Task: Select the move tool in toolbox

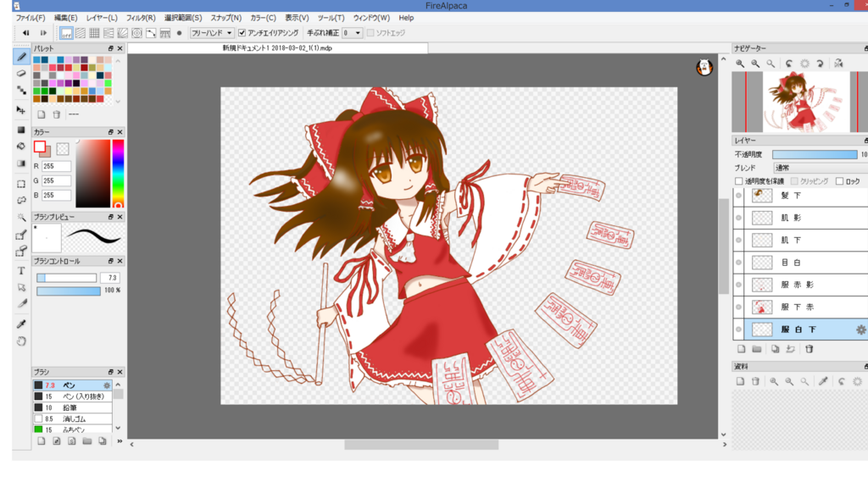Action: pyautogui.click(x=21, y=110)
